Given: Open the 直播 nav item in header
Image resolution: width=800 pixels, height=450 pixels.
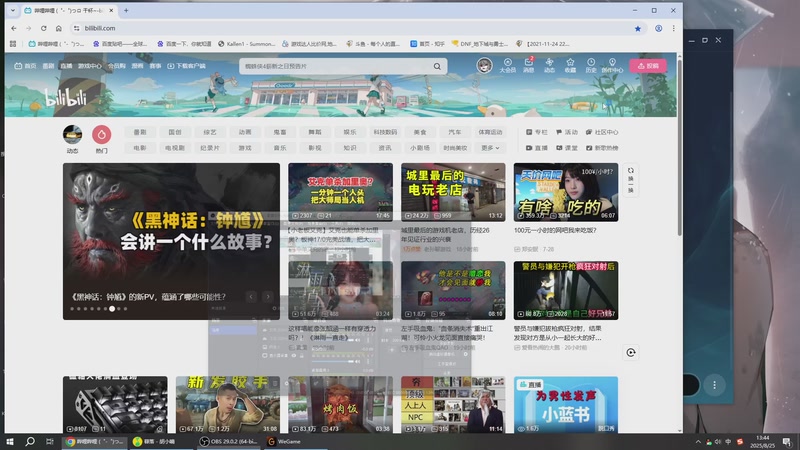Looking at the screenshot, I should [x=66, y=66].
